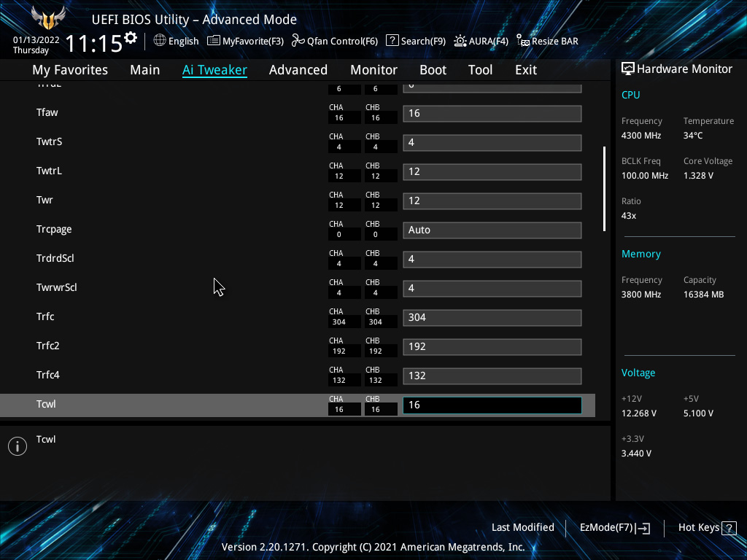Screen dimensions: 747x560
Task: Select the Trfc4 setting label
Action: coord(47,375)
